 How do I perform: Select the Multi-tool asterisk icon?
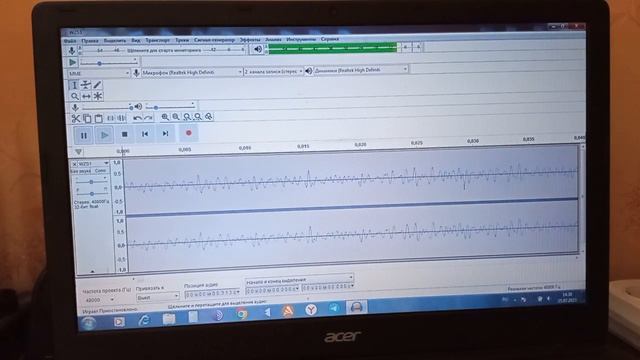pos(98,96)
